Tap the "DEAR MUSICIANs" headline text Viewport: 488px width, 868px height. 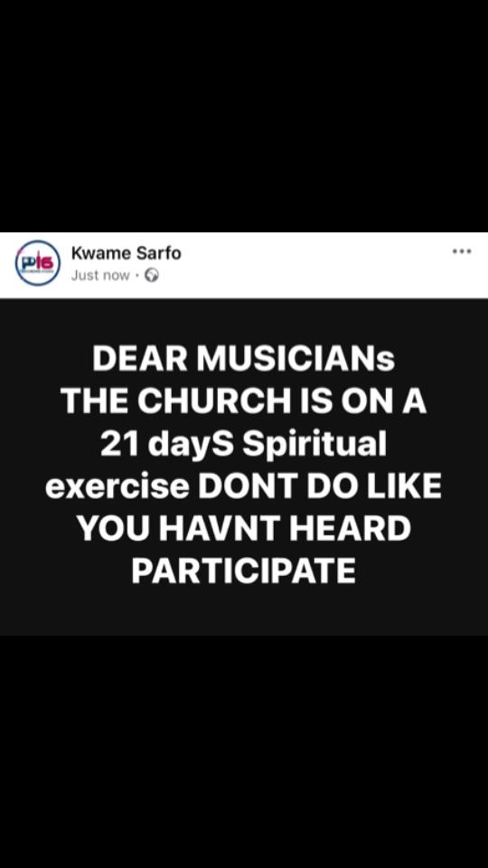tap(243, 361)
